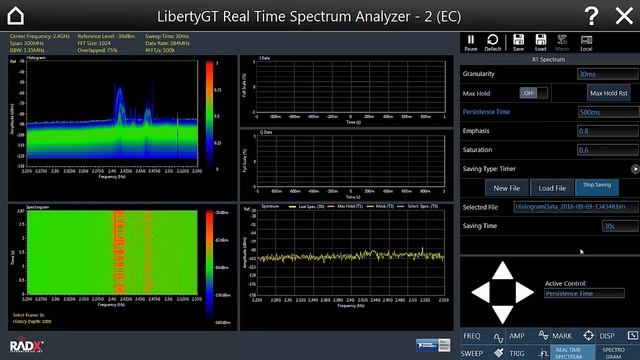Open the help question mark

591,16
